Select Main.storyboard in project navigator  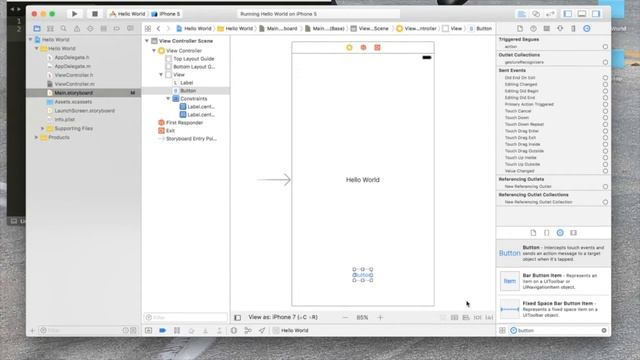tap(84, 93)
